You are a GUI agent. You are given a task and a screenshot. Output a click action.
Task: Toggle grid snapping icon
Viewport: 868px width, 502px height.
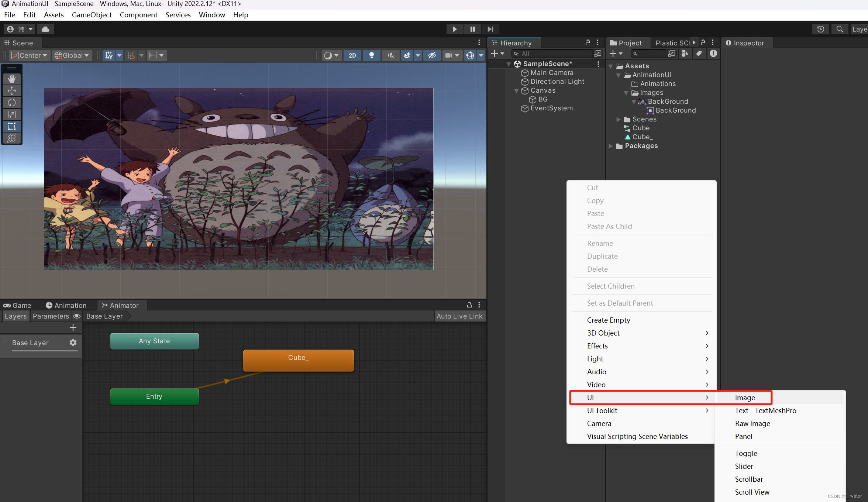coord(131,55)
